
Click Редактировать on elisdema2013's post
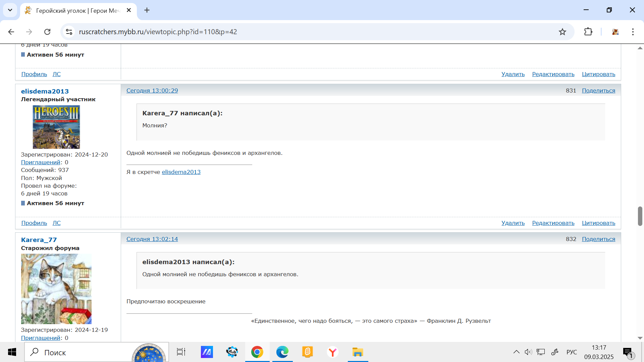pyautogui.click(x=553, y=223)
